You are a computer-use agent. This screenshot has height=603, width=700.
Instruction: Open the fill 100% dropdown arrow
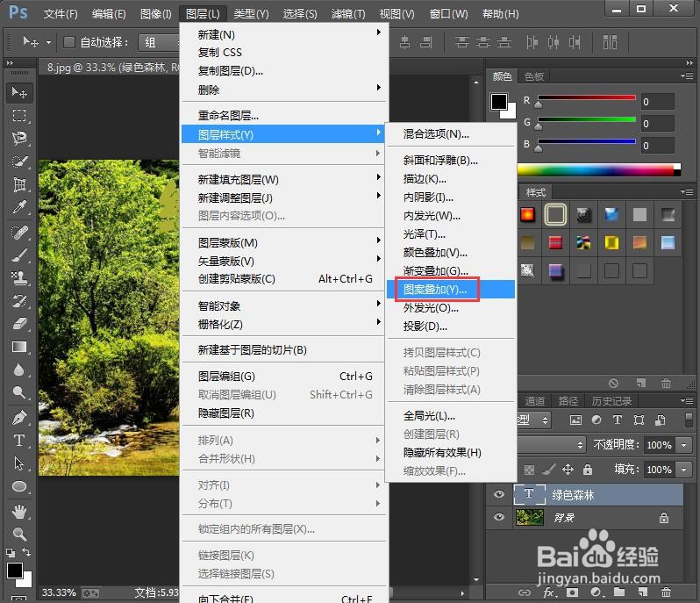tap(684, 470)
